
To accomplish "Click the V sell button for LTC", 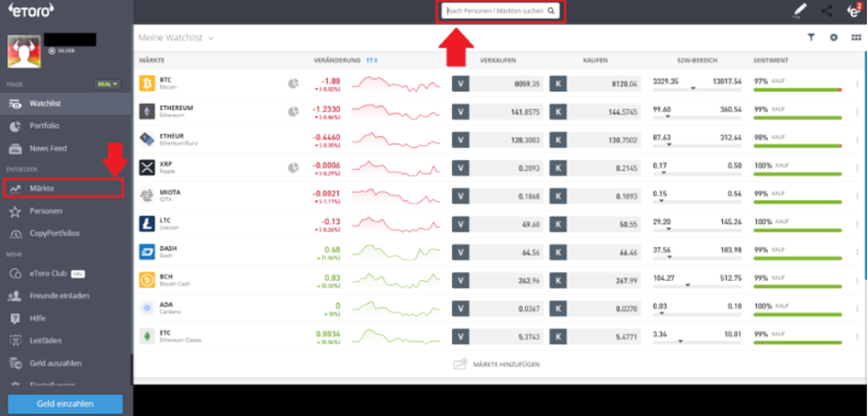I will tap(461, 223).
